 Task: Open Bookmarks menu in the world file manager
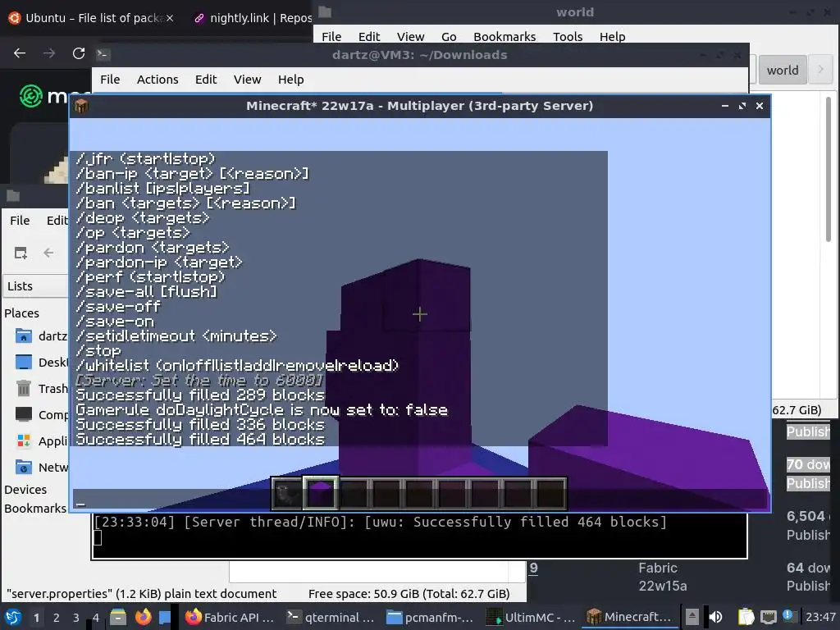(x=504, y=36)
